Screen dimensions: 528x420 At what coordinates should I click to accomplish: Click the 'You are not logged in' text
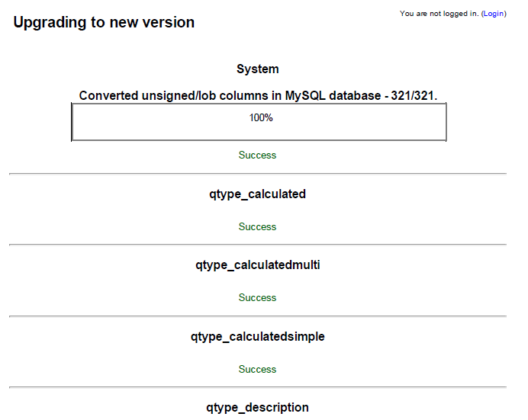pos(439,14)
